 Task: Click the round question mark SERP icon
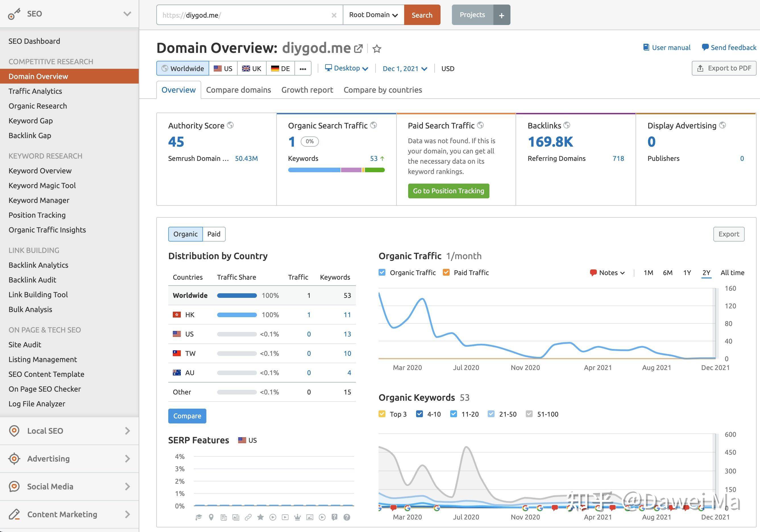pos(346,517)
